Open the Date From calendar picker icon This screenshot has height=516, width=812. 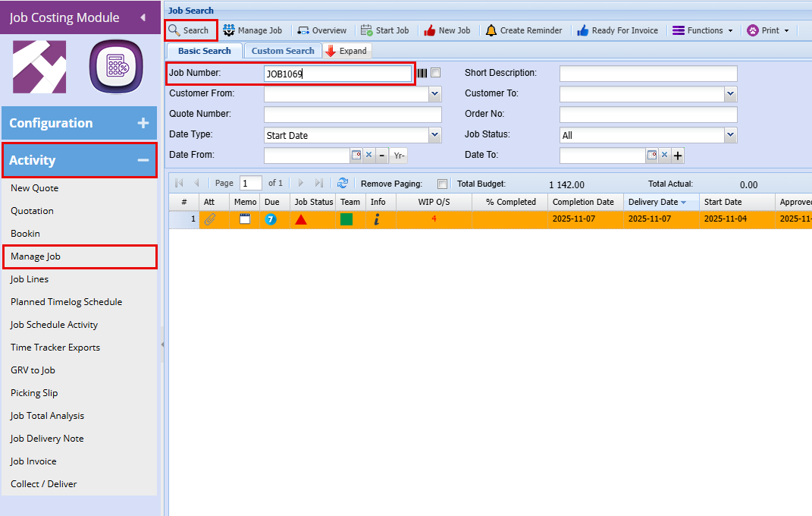pos(356,156)
